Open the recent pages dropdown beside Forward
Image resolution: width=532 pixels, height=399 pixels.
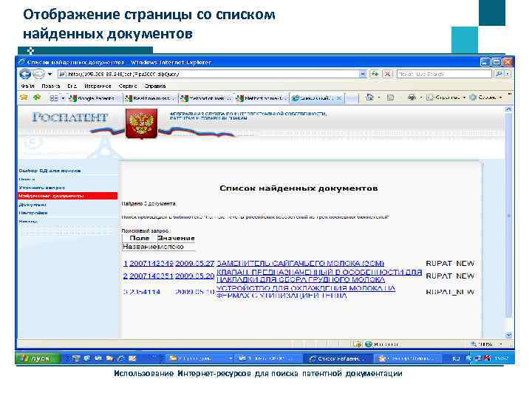[50, 74]
